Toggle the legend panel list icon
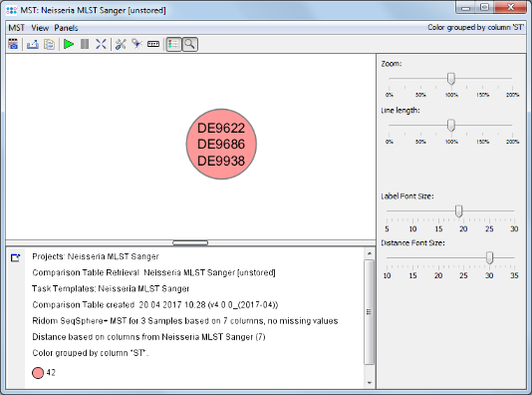Screen dimensions: 532x395 pyautogui.click(x=173, y=44)
